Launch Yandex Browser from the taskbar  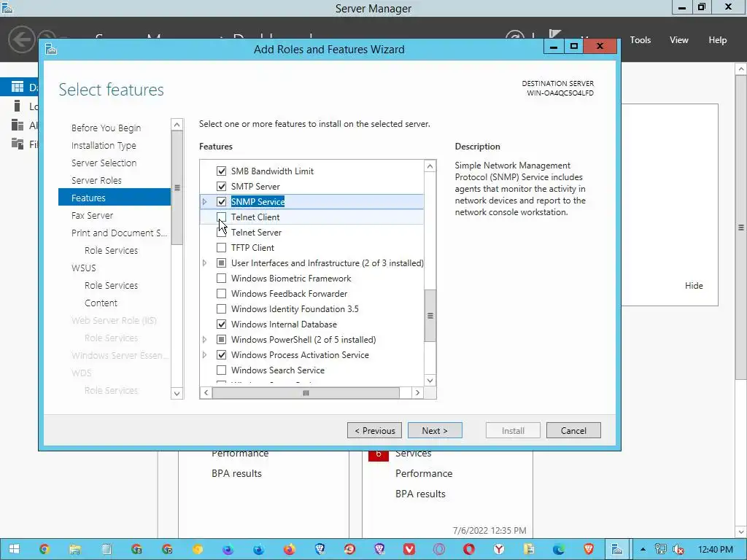[499, 549]
